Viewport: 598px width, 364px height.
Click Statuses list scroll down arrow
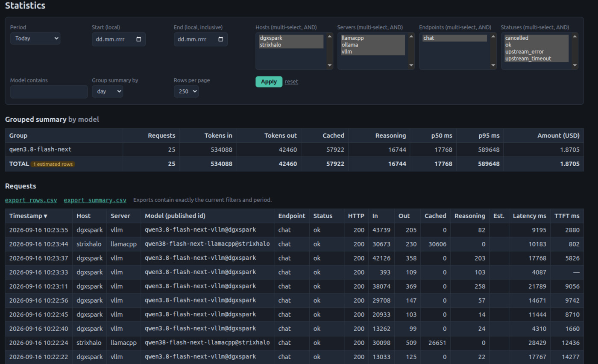pos(575,65)
